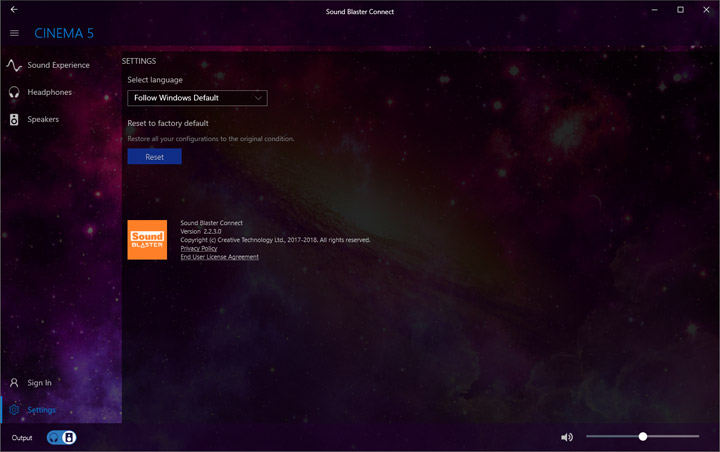Click the Reset button
The width and height of the screenshot is (720, 452).
(154, 157)
